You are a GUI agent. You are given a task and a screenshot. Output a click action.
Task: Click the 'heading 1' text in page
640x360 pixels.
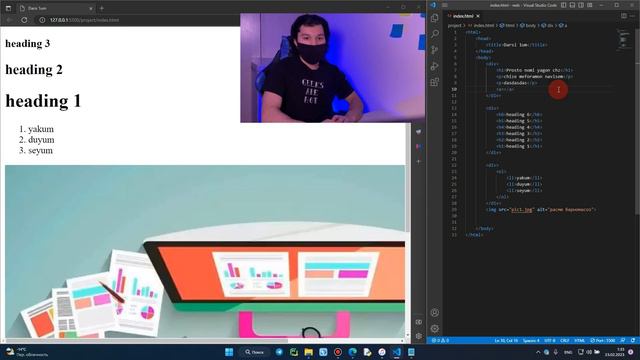(x=43, y=101)
